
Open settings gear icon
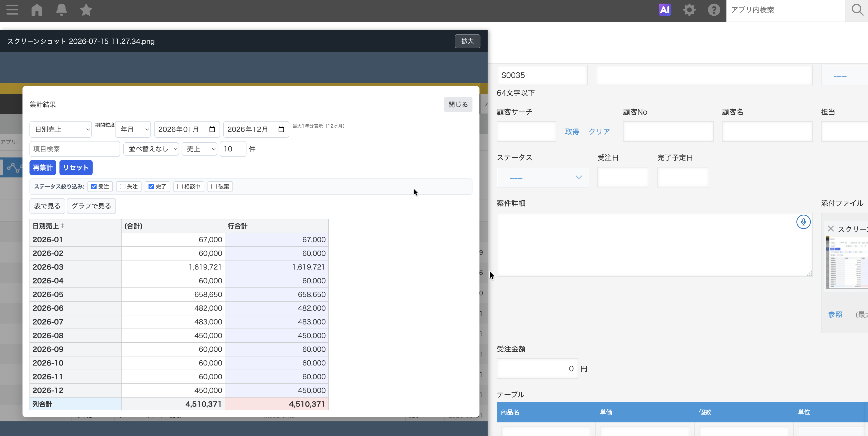(x=689, y=10)
